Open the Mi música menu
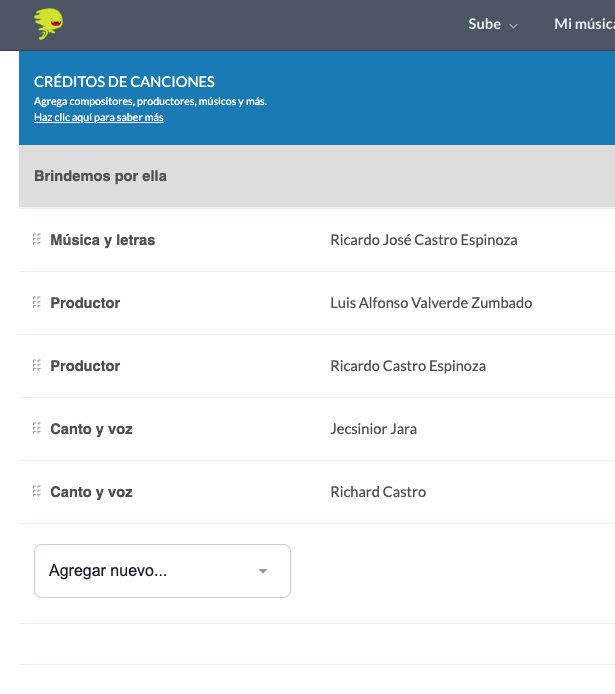 coord(584,24)
